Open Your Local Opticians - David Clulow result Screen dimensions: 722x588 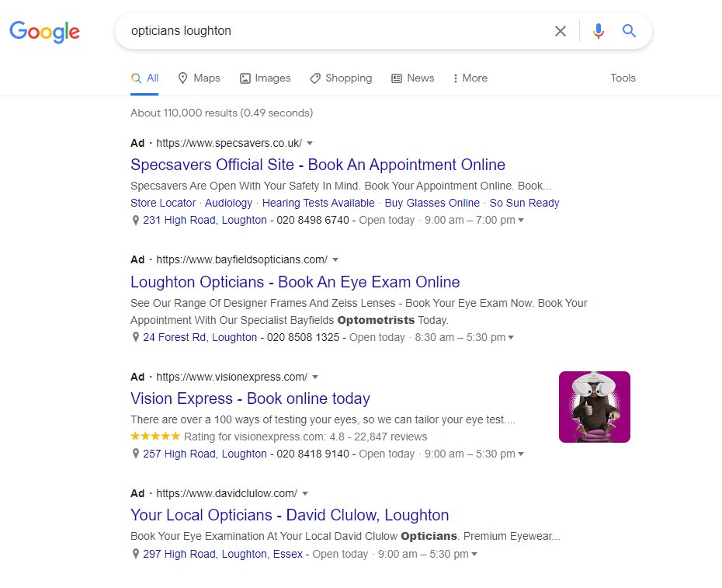point(290,515)
